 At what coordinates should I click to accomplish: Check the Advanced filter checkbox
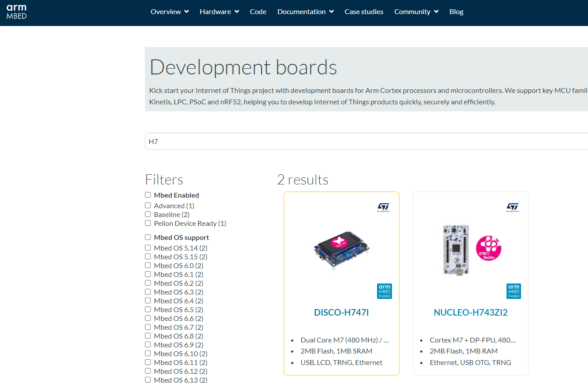pyautogui.click(x=148, y=205)
